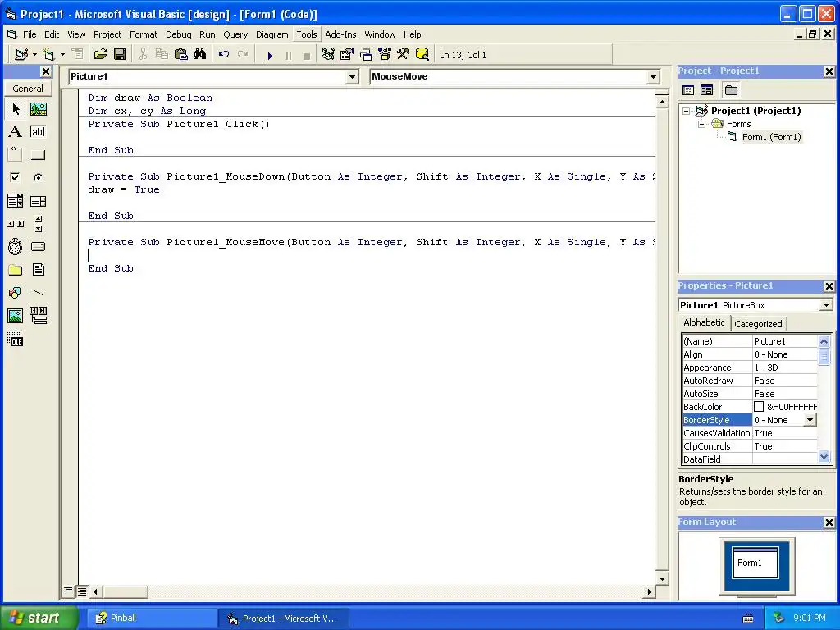Switch to Procedure View button at bottom-left
Screen dimensions: 840x630
(x=68, y=591)
